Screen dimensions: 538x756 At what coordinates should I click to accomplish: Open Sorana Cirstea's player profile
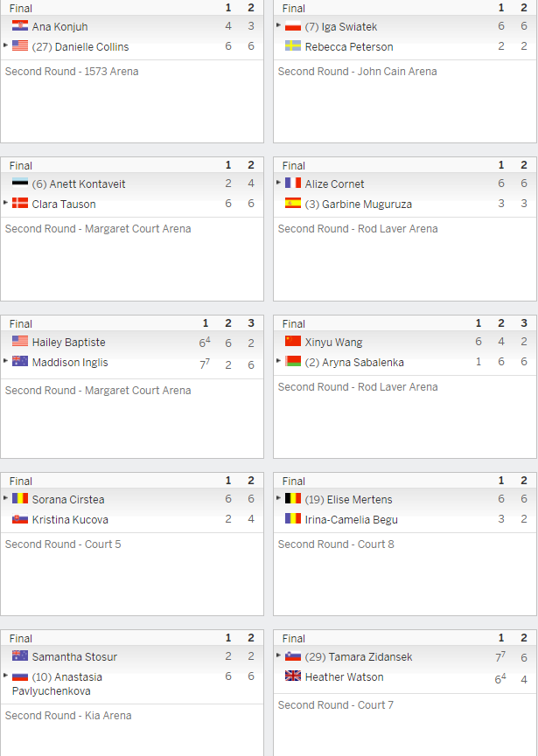pos(68,500)
